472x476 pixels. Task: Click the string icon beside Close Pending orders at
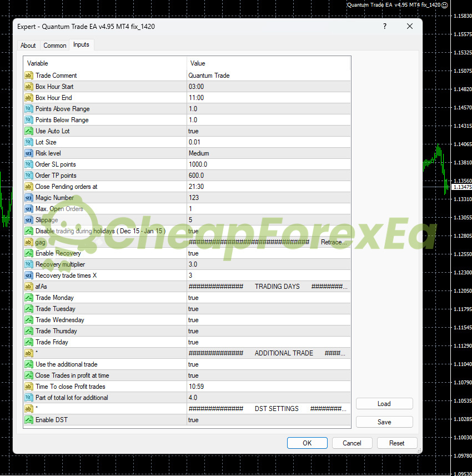(x=28, y=187)
